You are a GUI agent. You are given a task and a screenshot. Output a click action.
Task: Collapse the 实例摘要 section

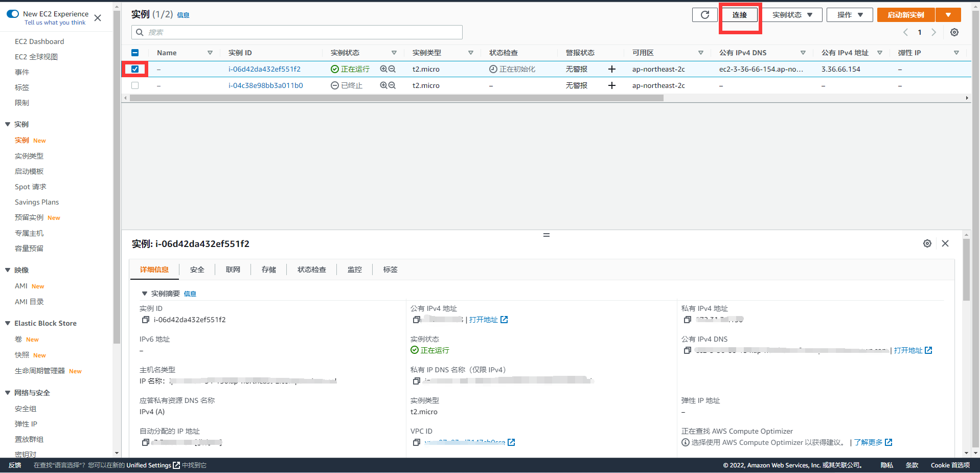pyautogui.click(x=145, y=294)
